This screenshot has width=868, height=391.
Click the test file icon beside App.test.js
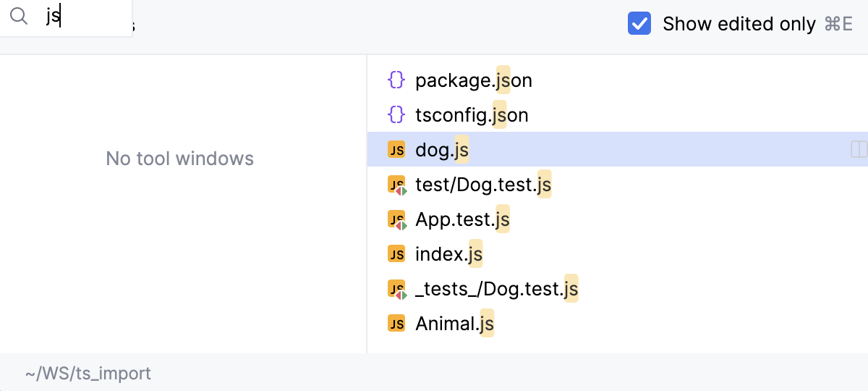click(396, 219)
